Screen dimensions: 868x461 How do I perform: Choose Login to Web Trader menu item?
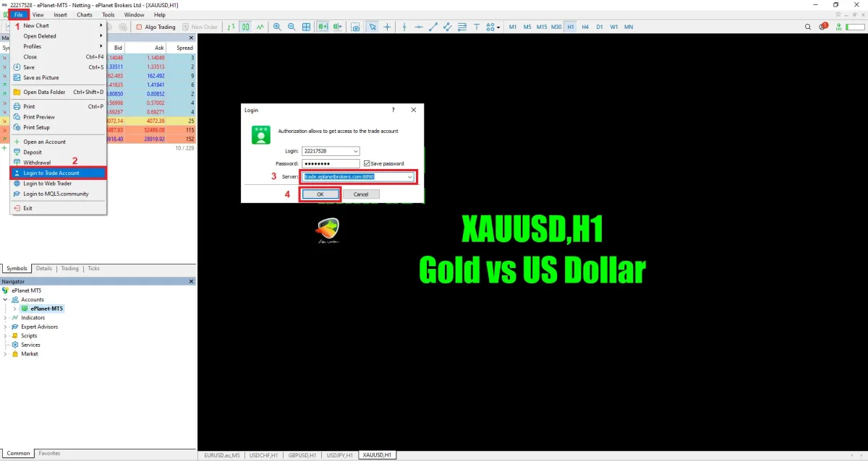click(x=59, y=184)
